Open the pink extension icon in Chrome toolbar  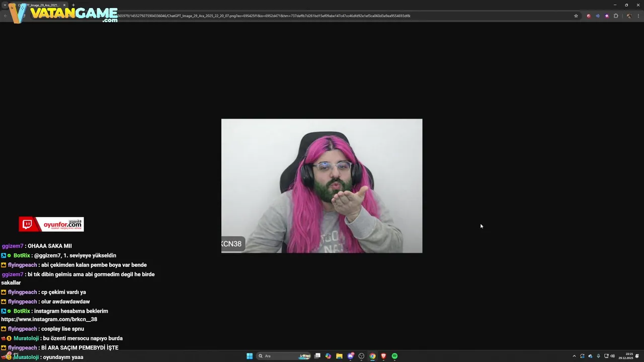607,16
